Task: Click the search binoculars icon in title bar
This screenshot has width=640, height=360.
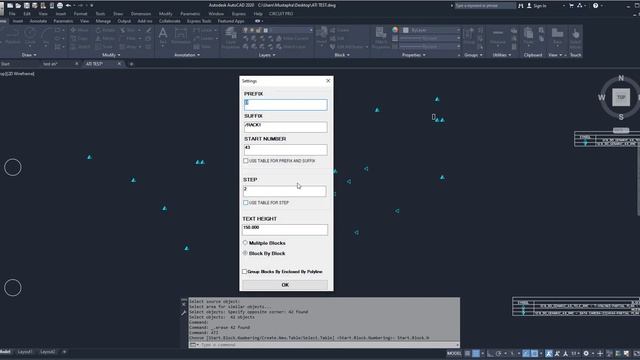Action: 520,6
